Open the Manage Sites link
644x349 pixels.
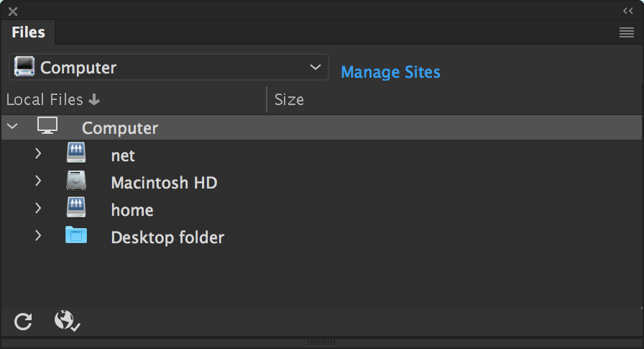tap(390, 72)
